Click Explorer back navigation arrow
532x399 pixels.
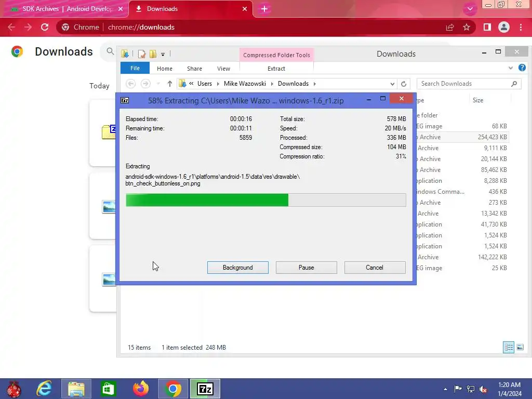coord(130,84)
